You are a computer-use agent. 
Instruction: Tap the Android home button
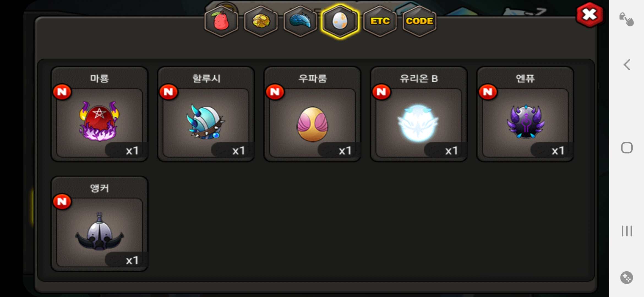[x=627, y=148]
